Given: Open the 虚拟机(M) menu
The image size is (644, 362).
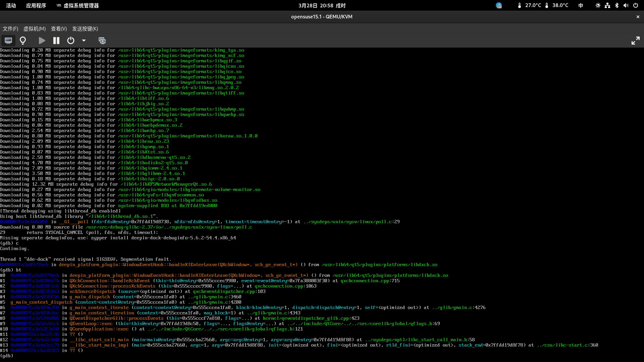Looking at the screenshot, I should tap(34, 29).
